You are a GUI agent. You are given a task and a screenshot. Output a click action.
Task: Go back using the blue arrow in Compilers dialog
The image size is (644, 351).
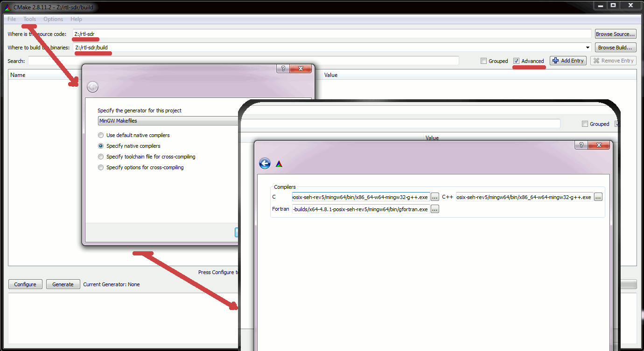tap(265, 164)
